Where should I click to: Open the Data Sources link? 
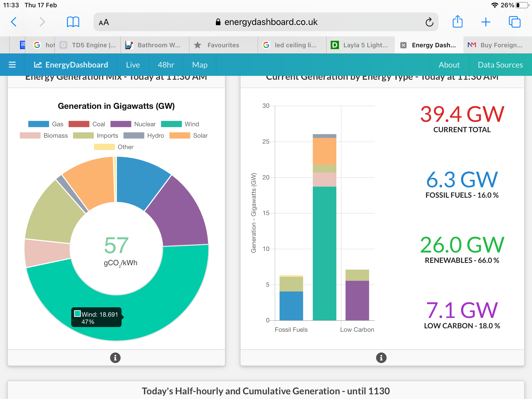(500, 65)
